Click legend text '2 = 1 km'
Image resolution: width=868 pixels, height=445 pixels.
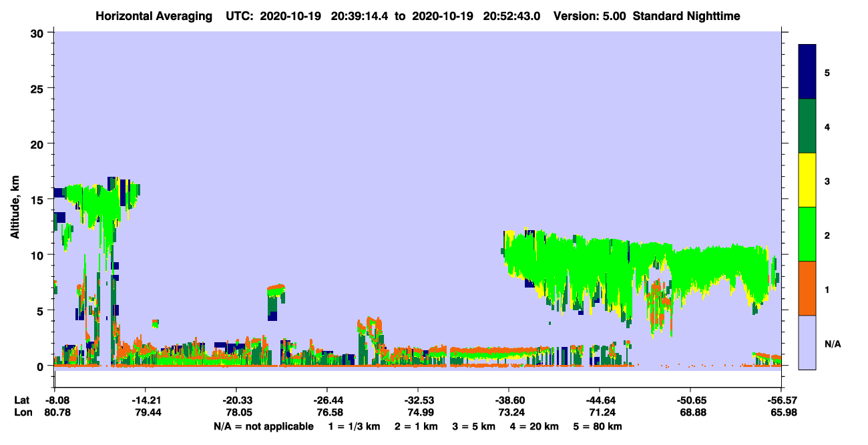(x=417, y=426)
